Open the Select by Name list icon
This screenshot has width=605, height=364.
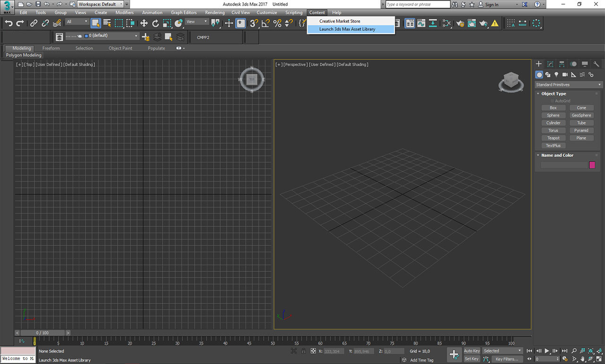point(107,23)
